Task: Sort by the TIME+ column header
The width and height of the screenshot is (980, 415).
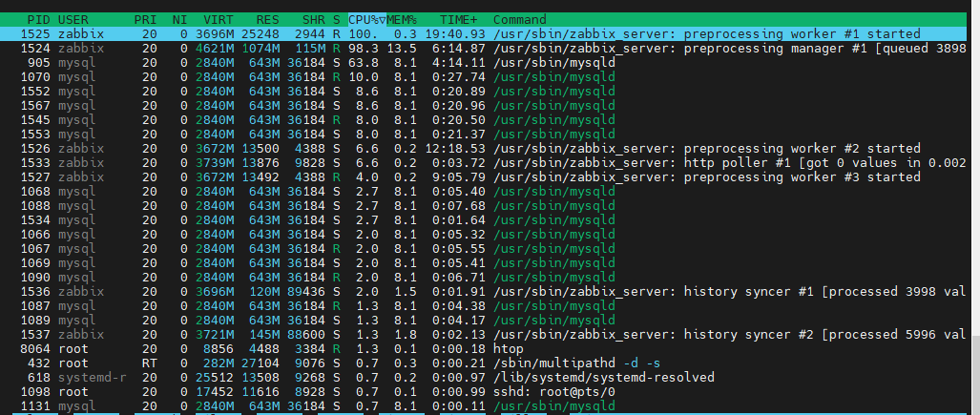Action: (459, 20)
